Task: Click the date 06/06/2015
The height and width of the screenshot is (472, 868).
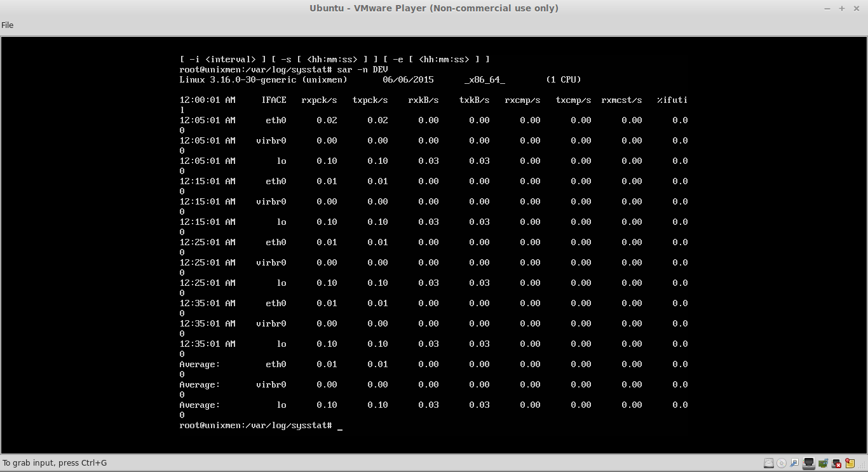Action: point(409,79)
